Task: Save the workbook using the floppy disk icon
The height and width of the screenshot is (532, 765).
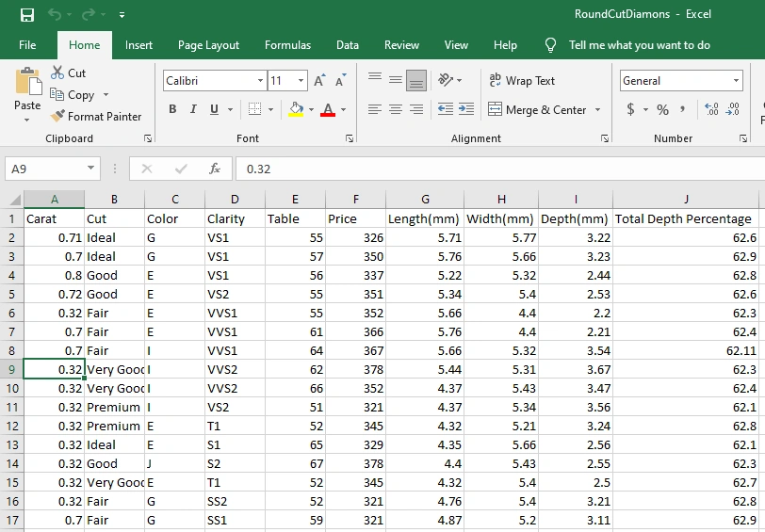Action: pos(27,15)
